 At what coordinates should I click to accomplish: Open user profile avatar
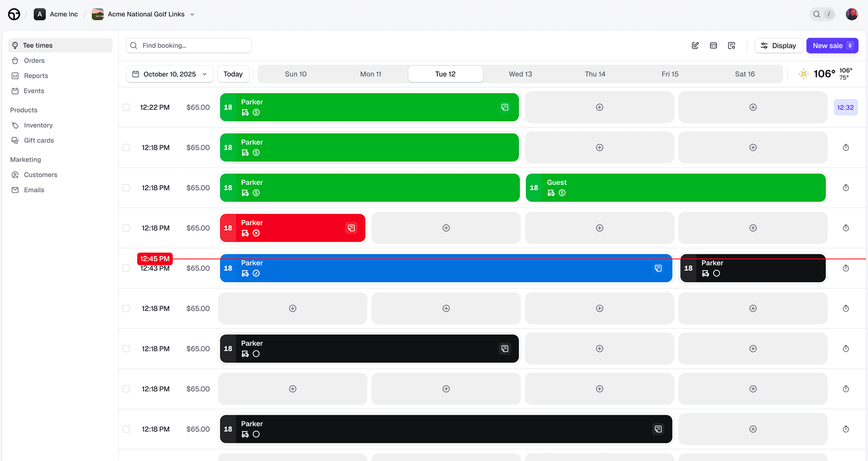click(x=851, y=14)
